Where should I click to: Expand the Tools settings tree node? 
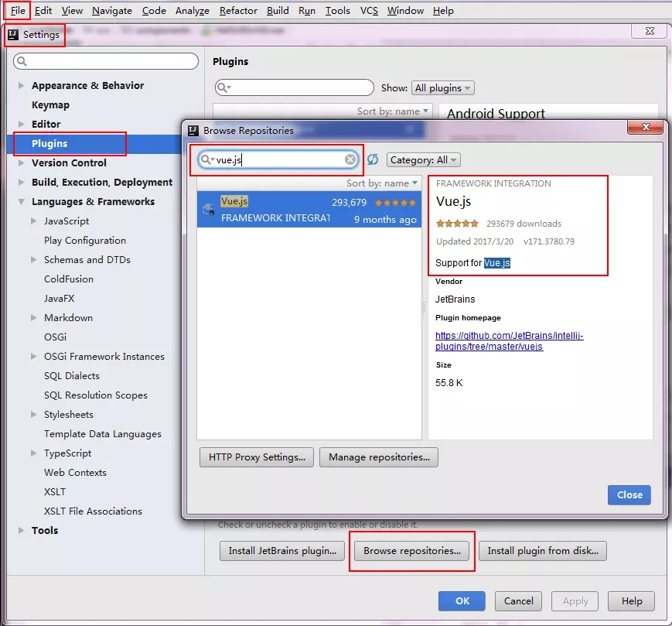(21, 530)
